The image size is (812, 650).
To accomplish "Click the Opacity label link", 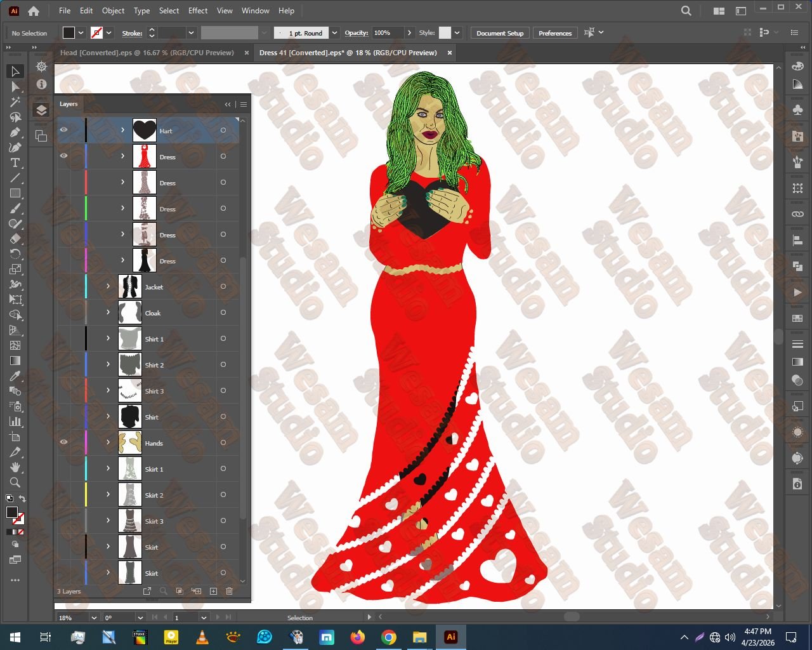I will click(357, 33).
